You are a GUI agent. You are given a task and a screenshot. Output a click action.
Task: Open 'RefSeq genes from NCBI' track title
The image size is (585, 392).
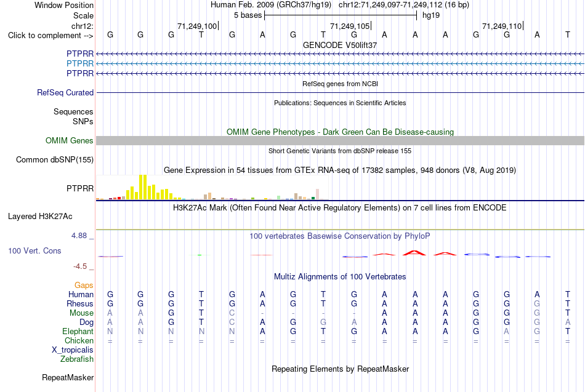(340, 84)
